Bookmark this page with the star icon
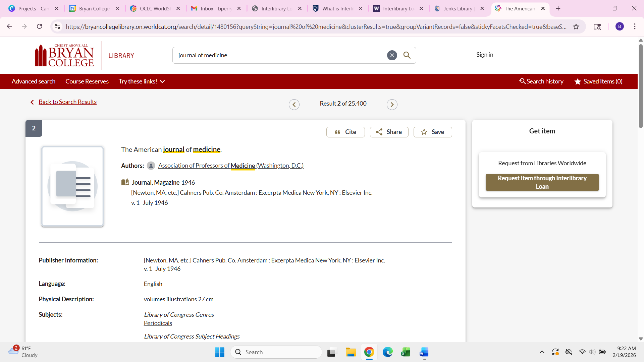This screenshot has height=362, width=644. click(x=576, y=26)
